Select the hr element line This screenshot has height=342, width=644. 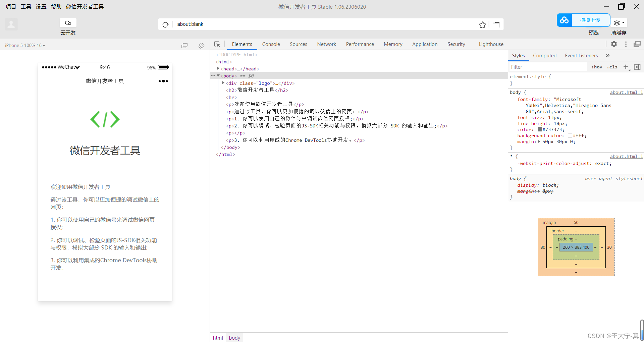click(x=231, y=97)
